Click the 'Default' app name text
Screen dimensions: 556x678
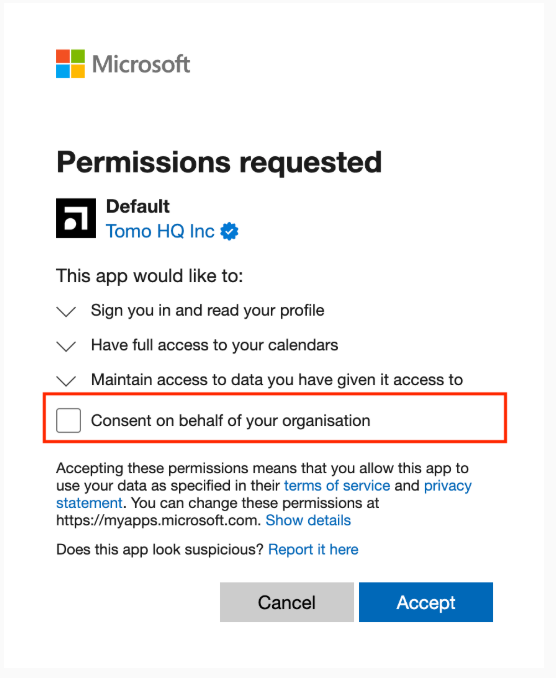click(138, 206)
